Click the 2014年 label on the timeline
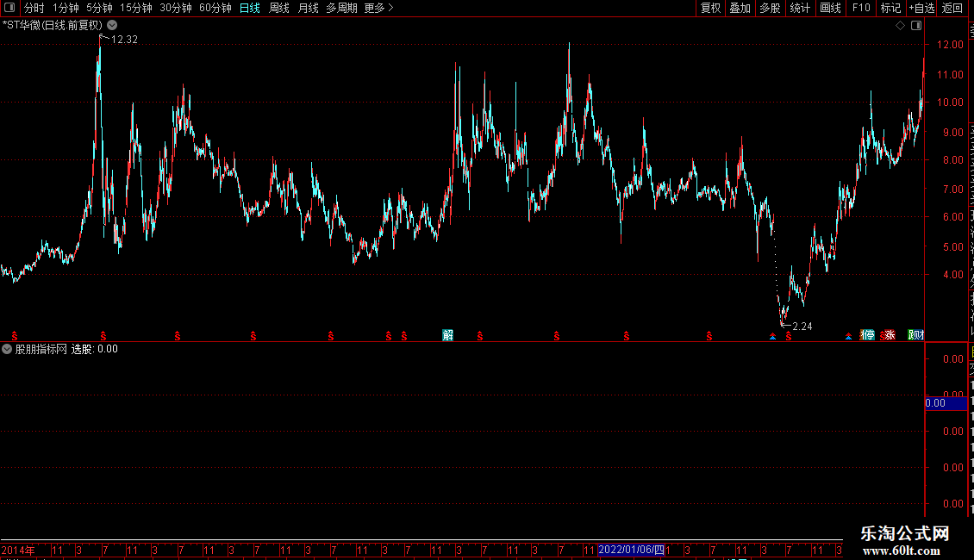The width and height of the screenshot is (974, 560). pos(18,550)
